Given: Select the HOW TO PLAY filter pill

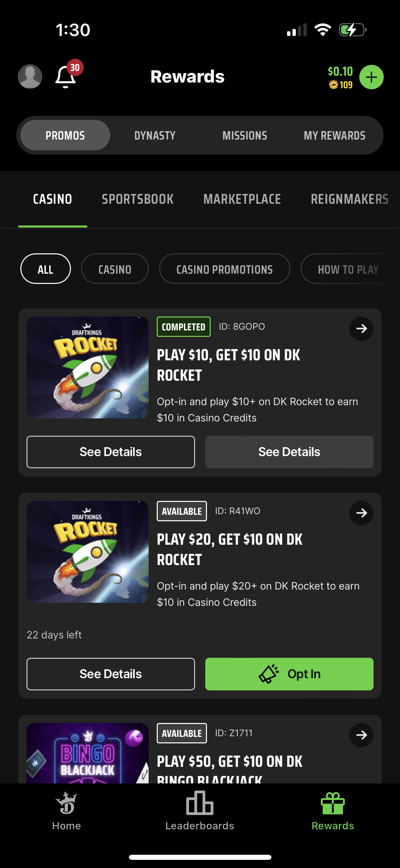Looking at the screenshot, I should point(348,269).
